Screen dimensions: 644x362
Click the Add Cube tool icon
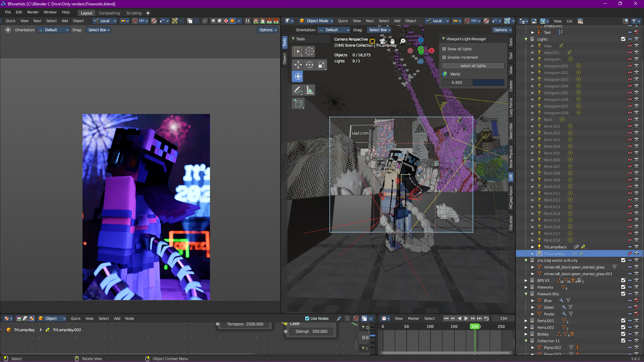298,104
